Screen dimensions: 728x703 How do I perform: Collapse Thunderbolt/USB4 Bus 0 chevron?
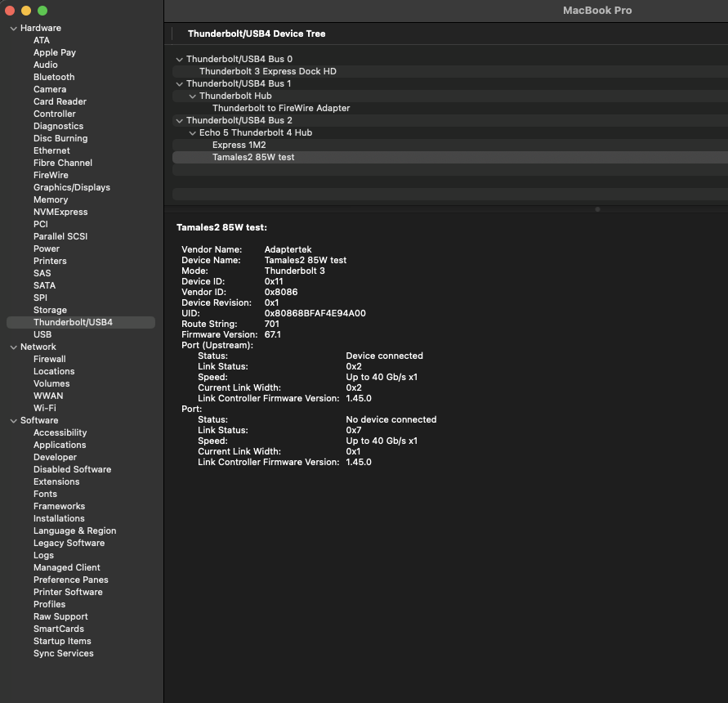(x=179, y=60)
